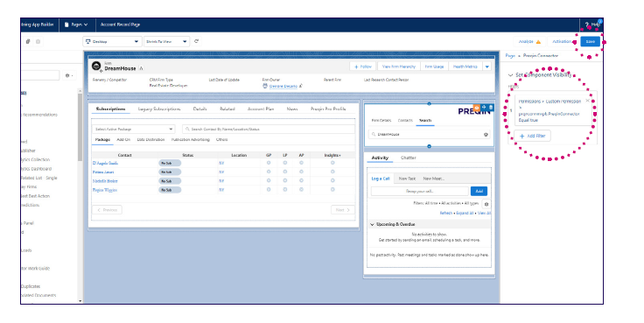Open the Desktop form factor dropdown
644x323 pixels.
click(x=112, y=41)
